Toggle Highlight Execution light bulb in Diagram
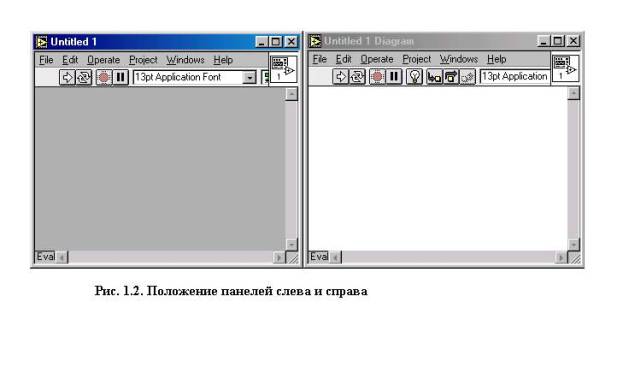This screenshot has height=385, width=623. tap(414, 76)
